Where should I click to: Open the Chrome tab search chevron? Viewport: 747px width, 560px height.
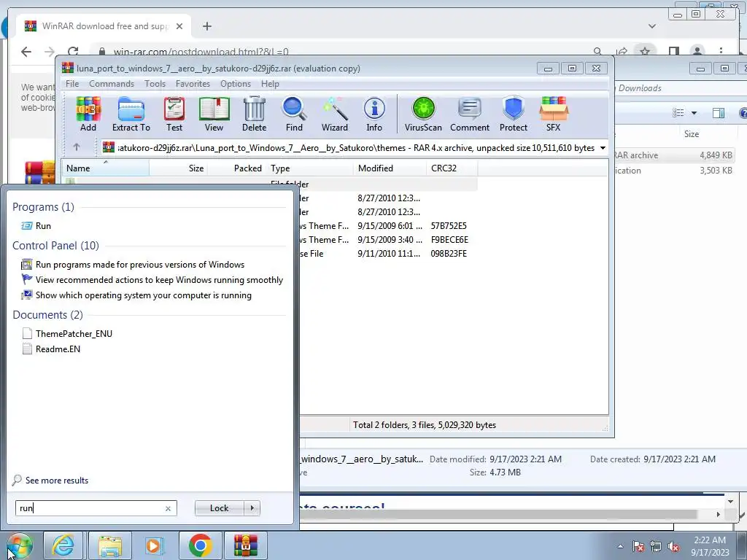point(651,26)
